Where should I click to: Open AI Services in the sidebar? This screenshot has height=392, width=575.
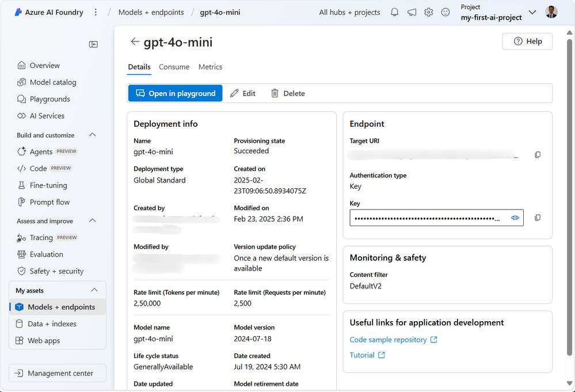click(41, 116)
